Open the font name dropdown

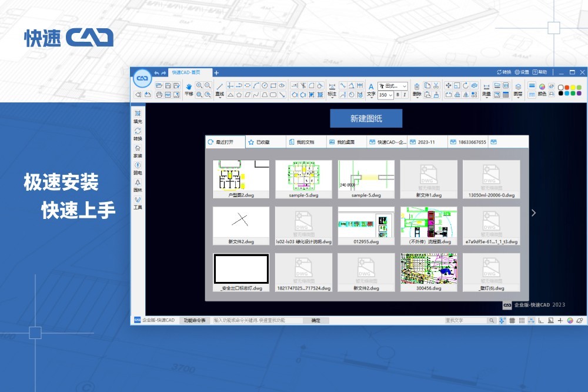pyautogui.click(x=392, y=86)
